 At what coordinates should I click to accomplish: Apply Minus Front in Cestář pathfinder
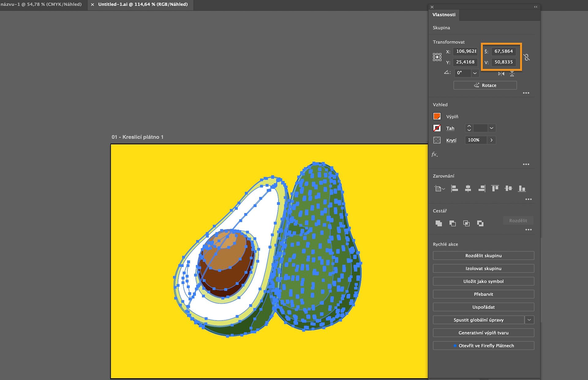452,223
